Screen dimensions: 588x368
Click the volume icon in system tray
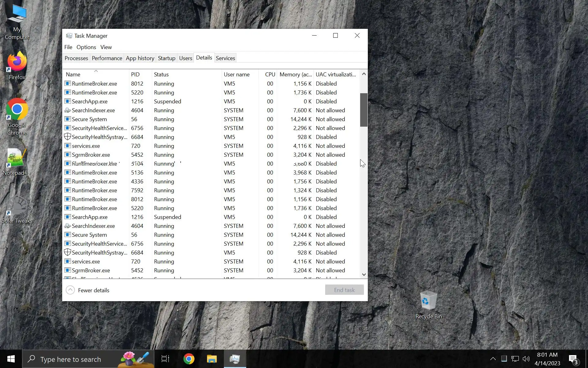[526, 359]
